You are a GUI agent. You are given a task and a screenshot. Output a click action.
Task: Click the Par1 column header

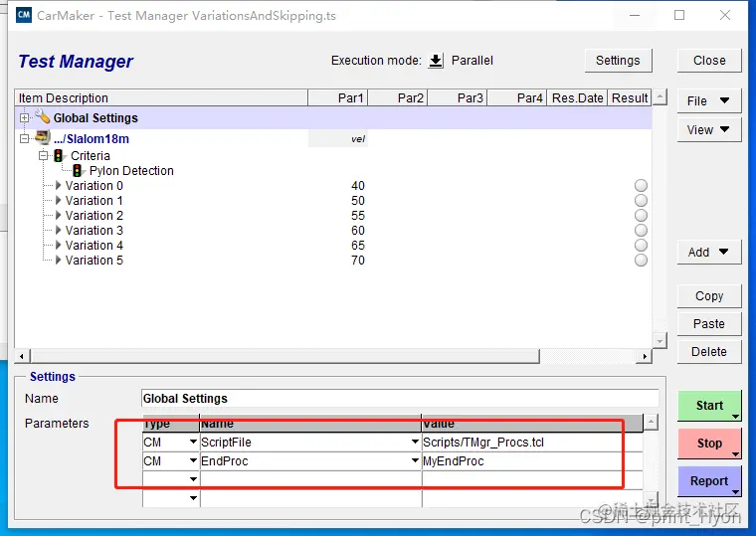coord(338,97)
